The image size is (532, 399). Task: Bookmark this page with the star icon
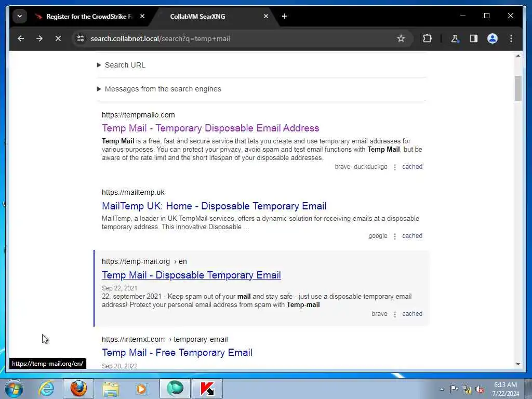click(401, 38)
